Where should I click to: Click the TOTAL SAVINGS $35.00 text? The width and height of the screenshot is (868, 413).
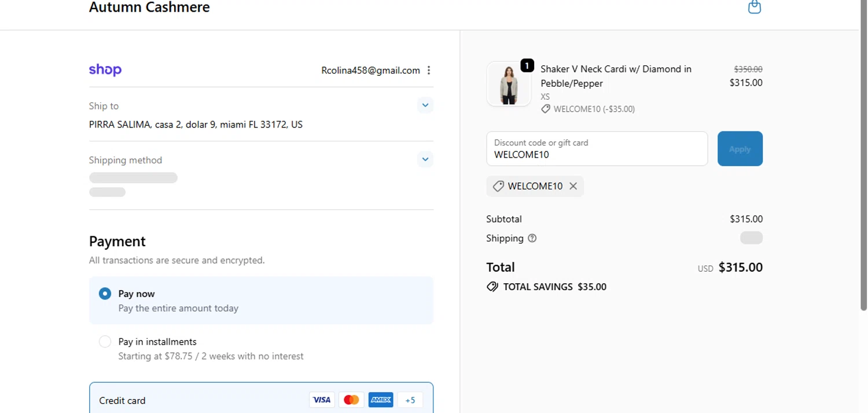tap(555, 287)
